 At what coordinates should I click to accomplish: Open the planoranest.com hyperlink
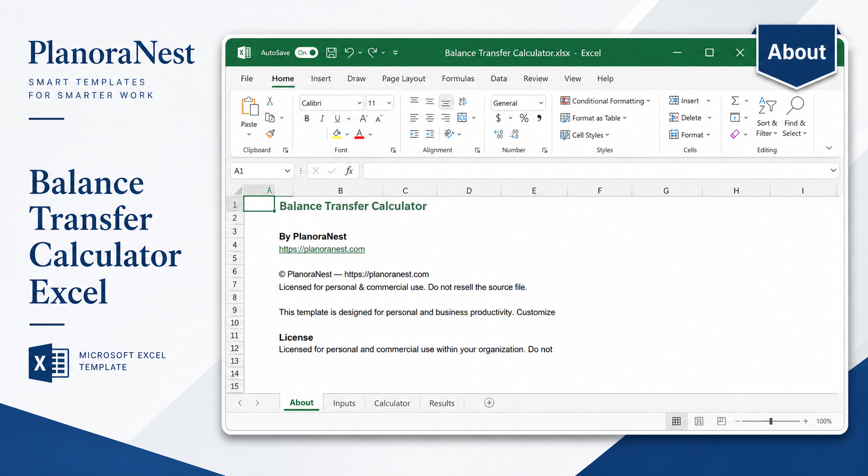click(322, 249)
